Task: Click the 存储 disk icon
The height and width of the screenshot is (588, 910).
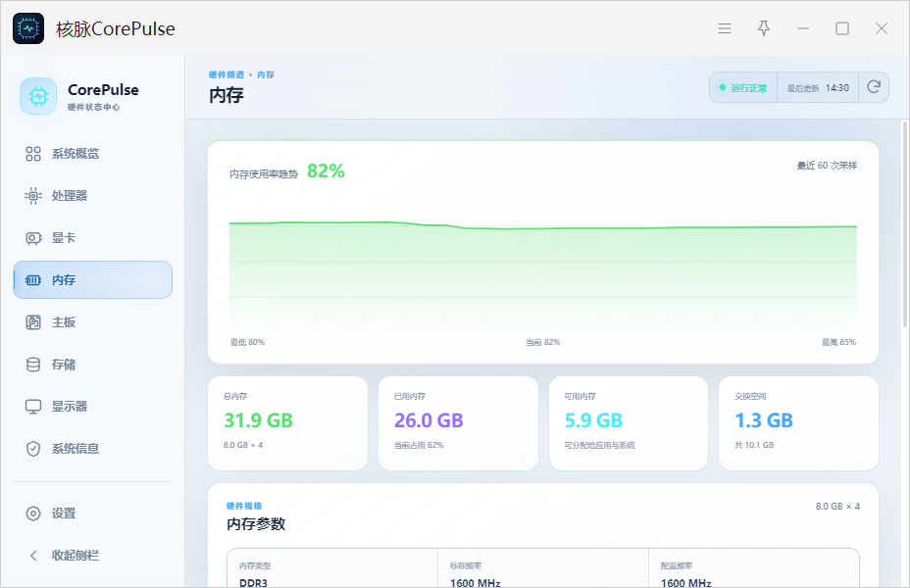Action: pos(33,365)
